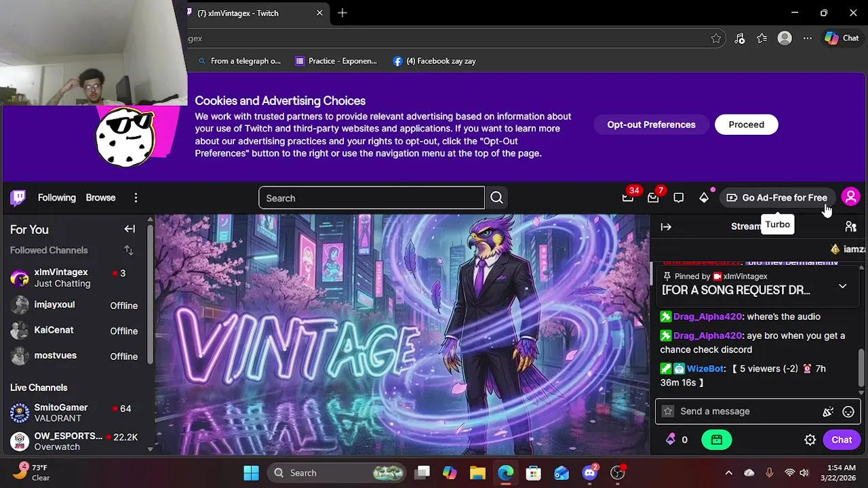Collapse the For You sidebar arrow
This screenshot has height=488, width=868.
pos(130,229)
